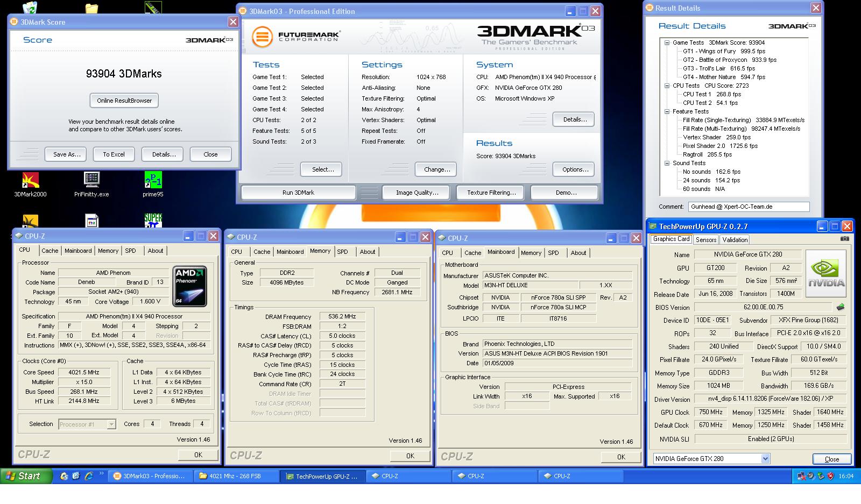
Task: Click the taskbar clock showing 16:04
Action: pyautogui.click(x=846, y=476)
